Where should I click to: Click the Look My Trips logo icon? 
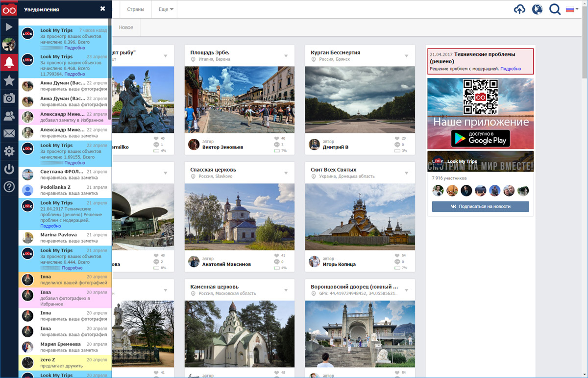tap(9, 9)
